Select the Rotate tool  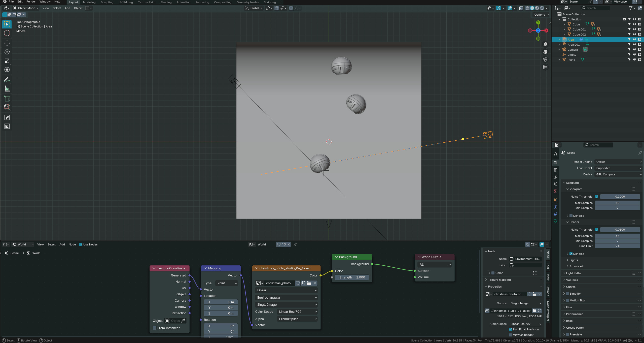7,52
